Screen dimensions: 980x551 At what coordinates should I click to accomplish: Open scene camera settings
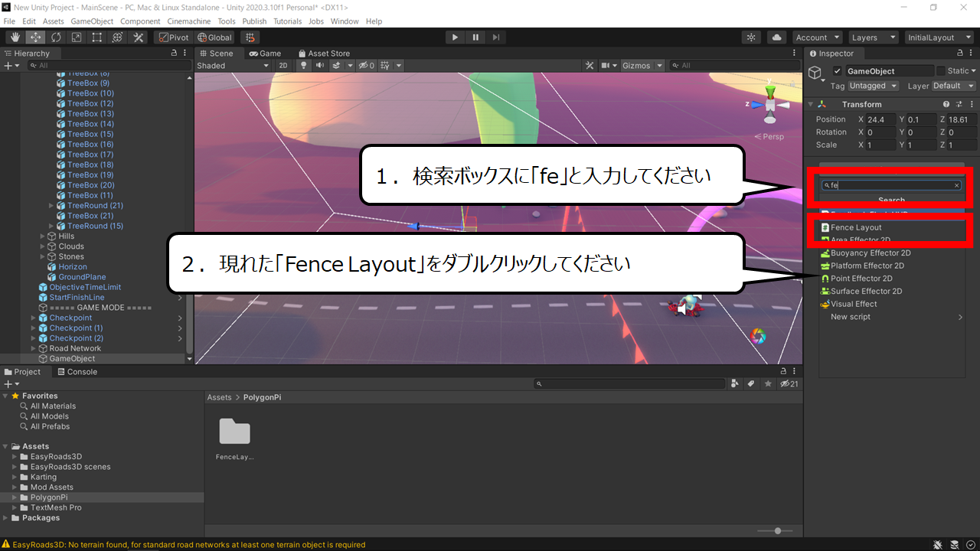tap(609, 66)
